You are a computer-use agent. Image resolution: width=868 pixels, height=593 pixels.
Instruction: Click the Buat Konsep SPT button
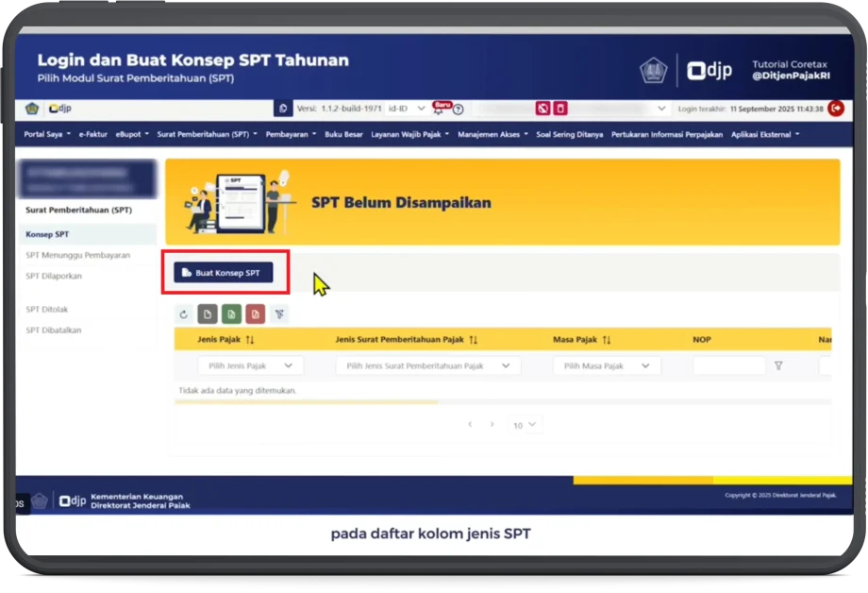point(223,273)
